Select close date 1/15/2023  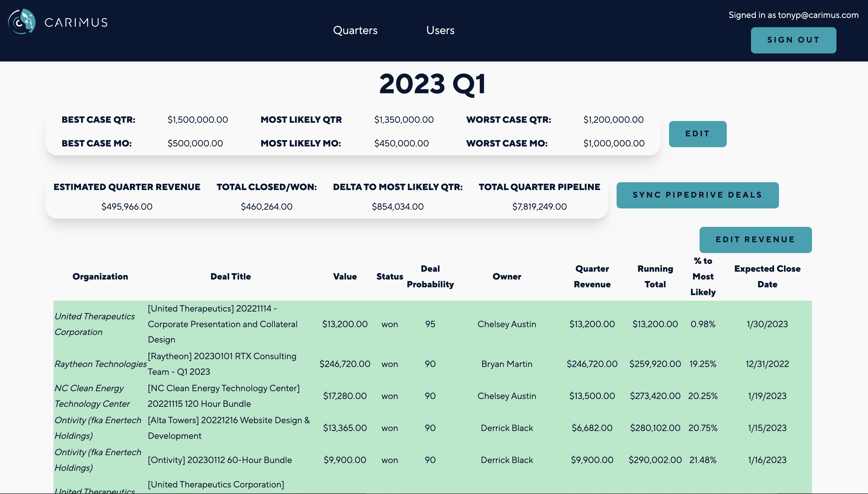(767, 428)
